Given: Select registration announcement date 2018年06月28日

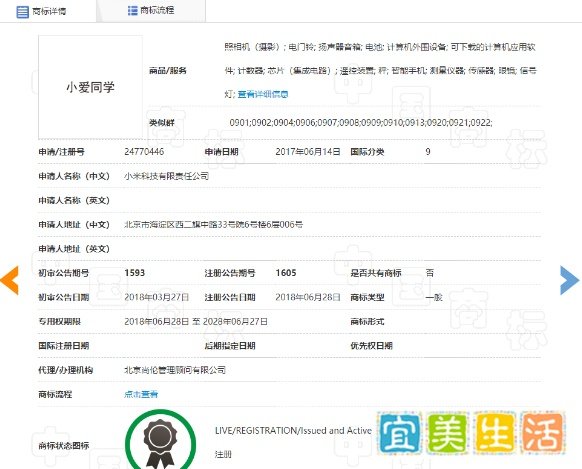Looking at the screenshot, I should click(308, 297).
